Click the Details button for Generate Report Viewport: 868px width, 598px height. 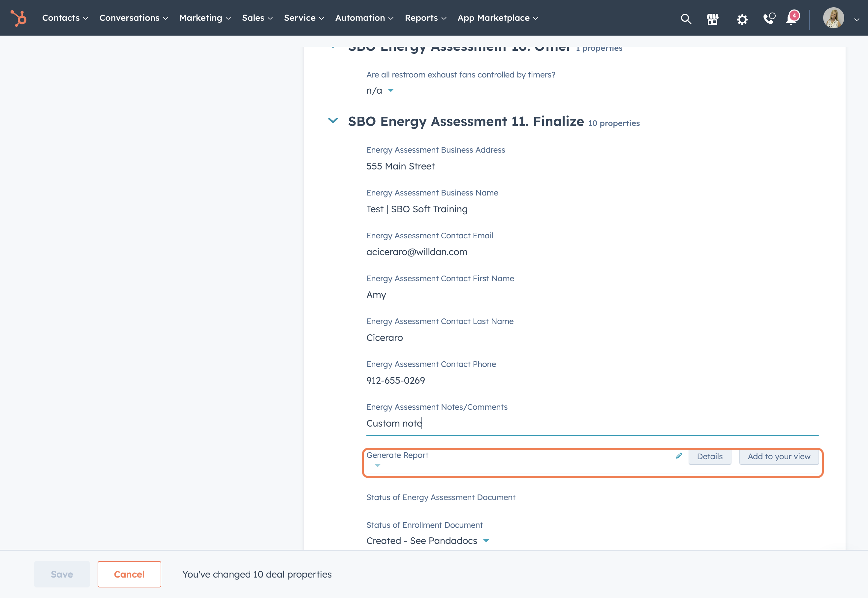click(709, 457)
